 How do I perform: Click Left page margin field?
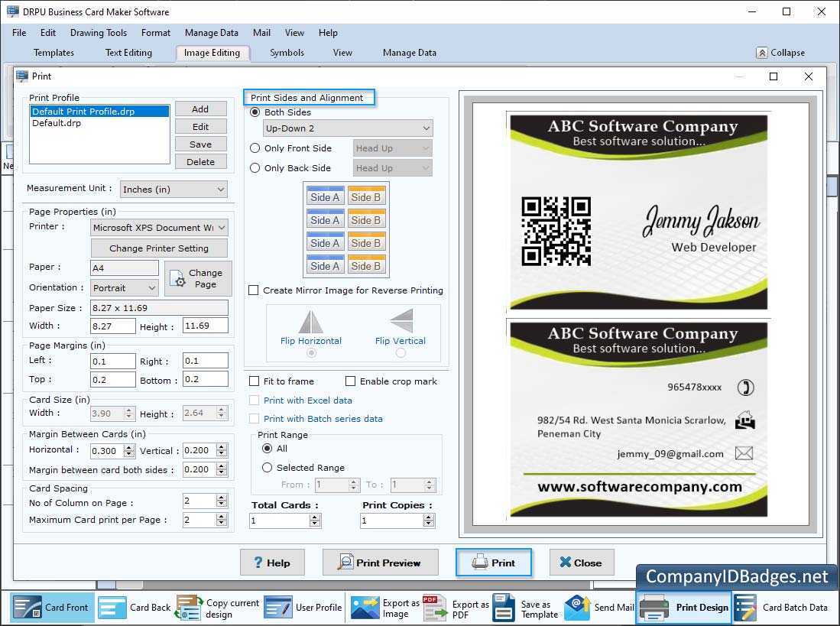pos(112,361)
